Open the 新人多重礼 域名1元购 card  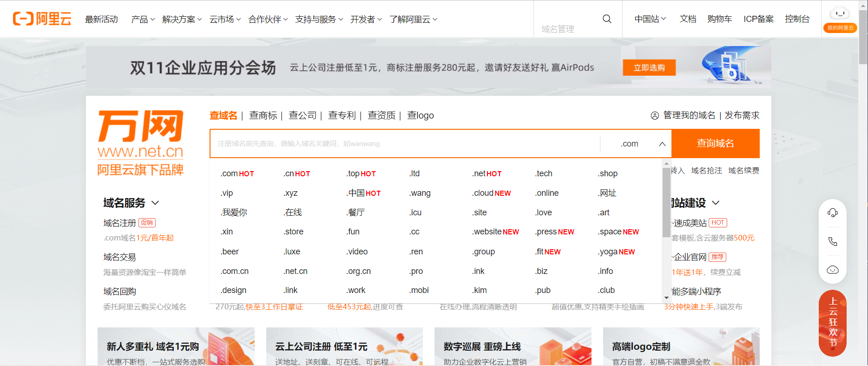click(x=176, y=346)
